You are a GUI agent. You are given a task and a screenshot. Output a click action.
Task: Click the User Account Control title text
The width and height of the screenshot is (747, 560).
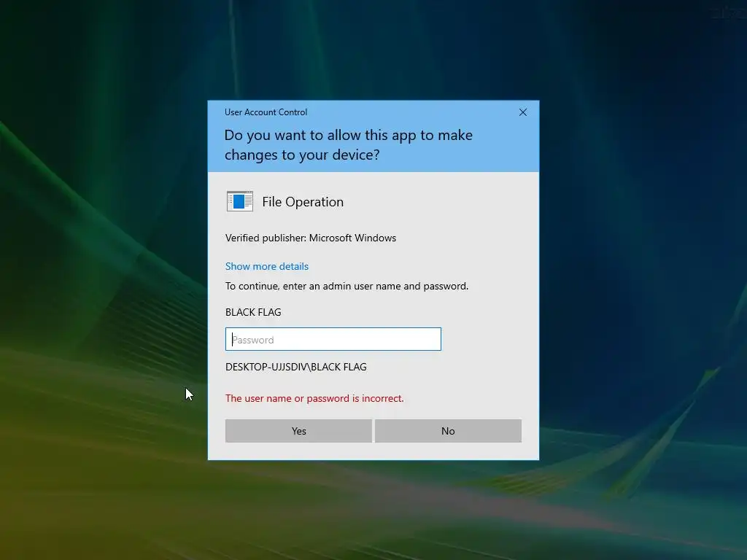point(266,112)
